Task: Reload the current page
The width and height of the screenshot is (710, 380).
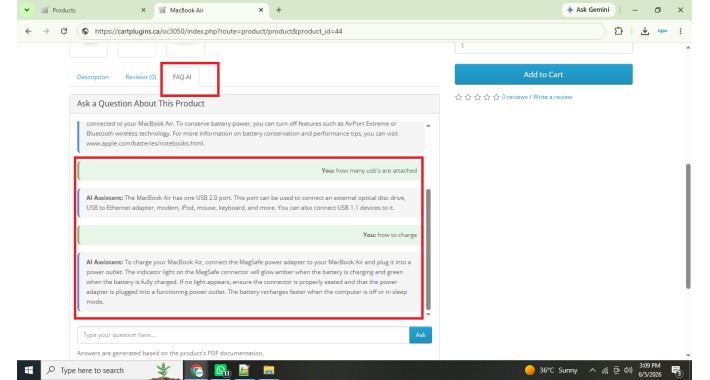Action: [x=64, y=31]
